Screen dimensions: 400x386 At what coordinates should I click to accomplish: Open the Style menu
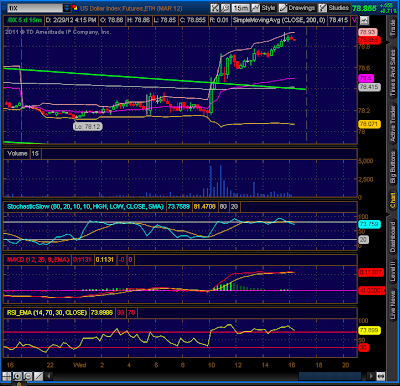(x=264, y=8)
